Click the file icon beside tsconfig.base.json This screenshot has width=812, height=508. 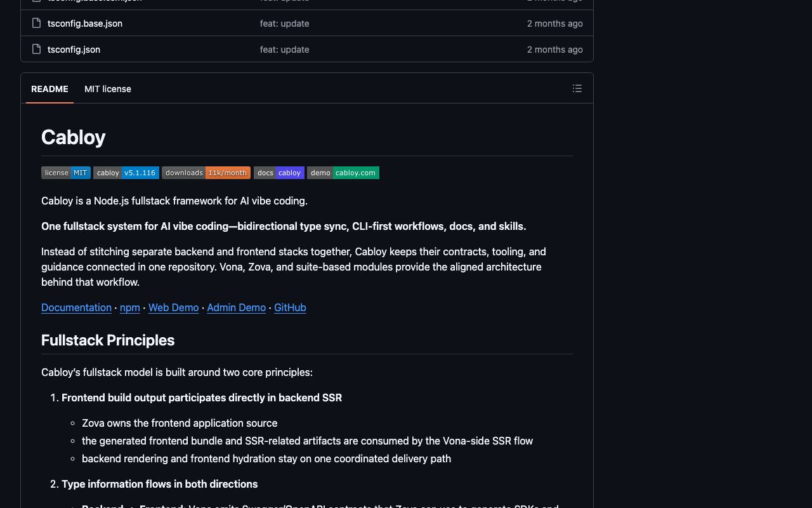pos(37,23)
